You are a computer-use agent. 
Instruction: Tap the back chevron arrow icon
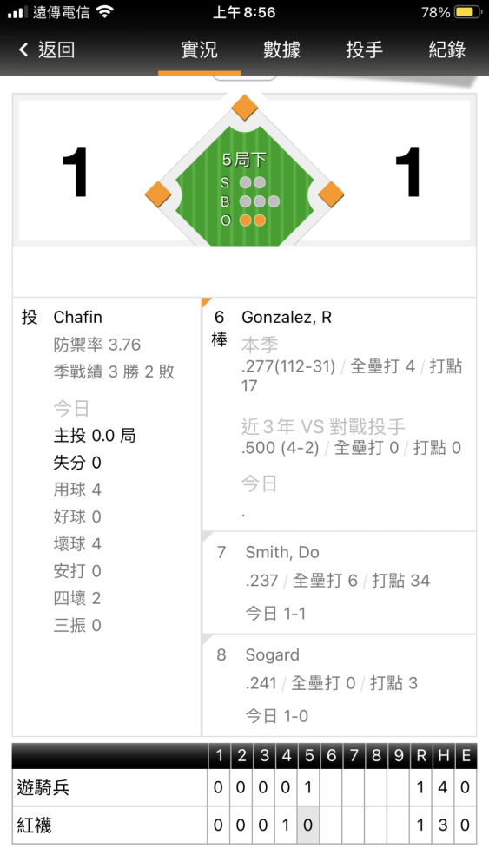tap(23, 49)
